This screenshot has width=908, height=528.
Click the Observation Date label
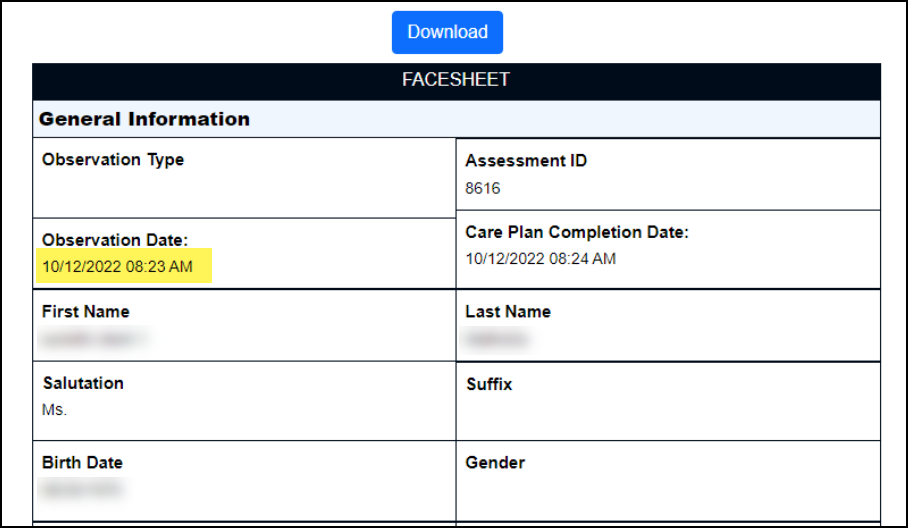pos(115,240)
